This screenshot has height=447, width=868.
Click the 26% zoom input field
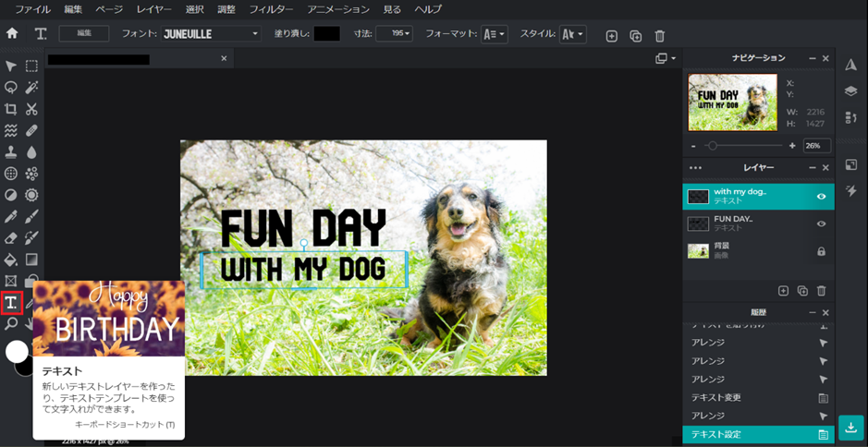(817, 146)
